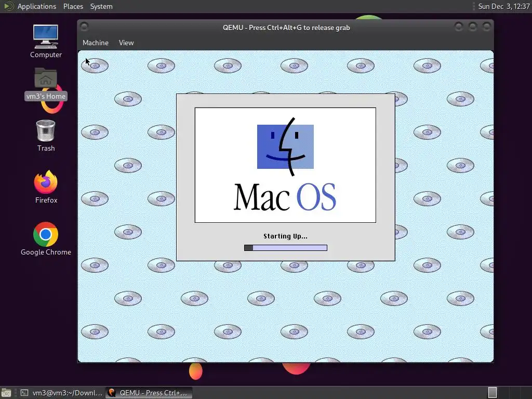Click the QEMU window title bar text

click(286, 28)
